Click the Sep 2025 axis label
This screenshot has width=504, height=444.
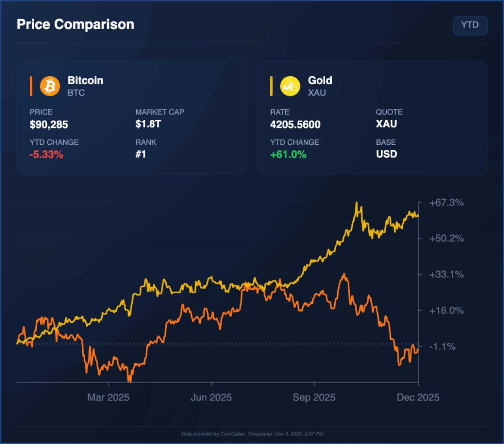coord(314,397)
